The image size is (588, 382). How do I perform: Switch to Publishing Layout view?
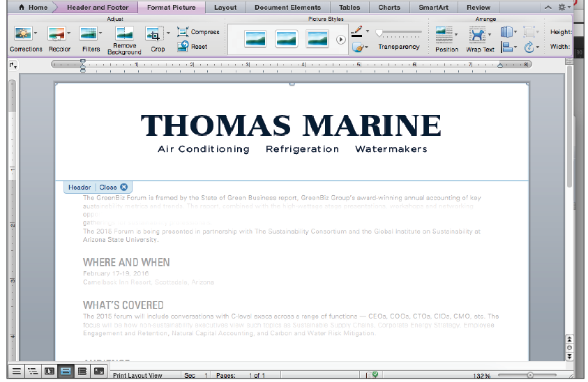(x=49, y=371)
